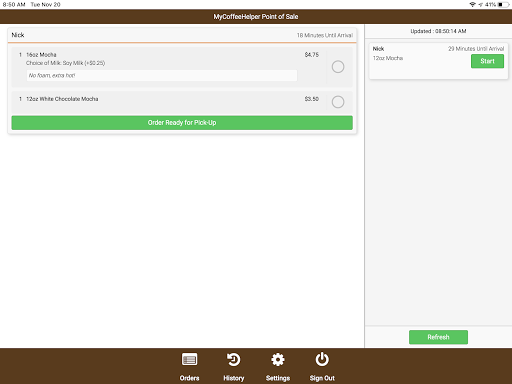Select the 16oz Mocha item name
512x384 pixels.
tap(41, 55)
